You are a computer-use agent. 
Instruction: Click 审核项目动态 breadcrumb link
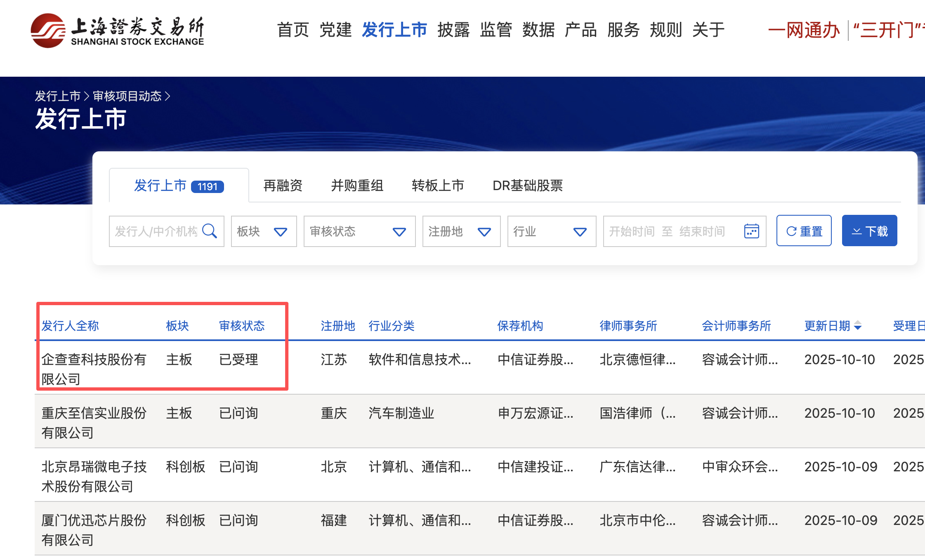point(127,96)
